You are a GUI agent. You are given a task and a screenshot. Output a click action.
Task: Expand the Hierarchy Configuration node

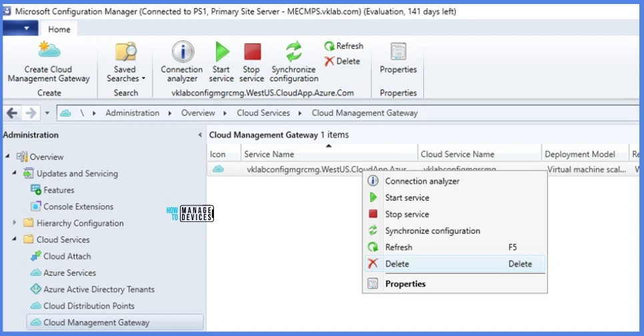pos(15,223)
